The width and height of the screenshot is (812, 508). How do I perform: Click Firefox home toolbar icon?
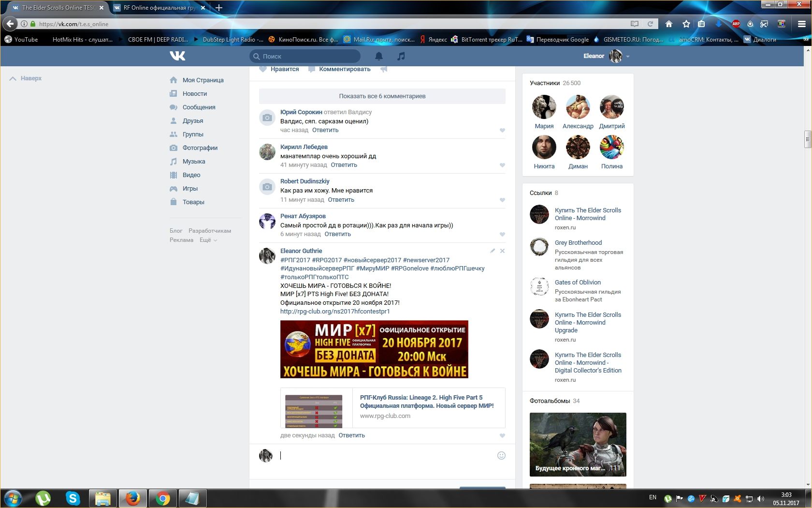pos(669,24)
